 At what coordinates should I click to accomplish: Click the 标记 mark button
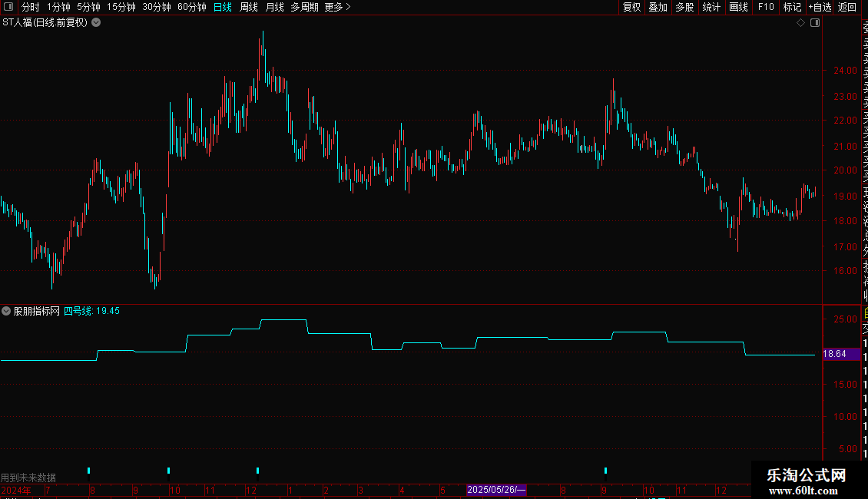pyautogui.click(x=792, y=7)
